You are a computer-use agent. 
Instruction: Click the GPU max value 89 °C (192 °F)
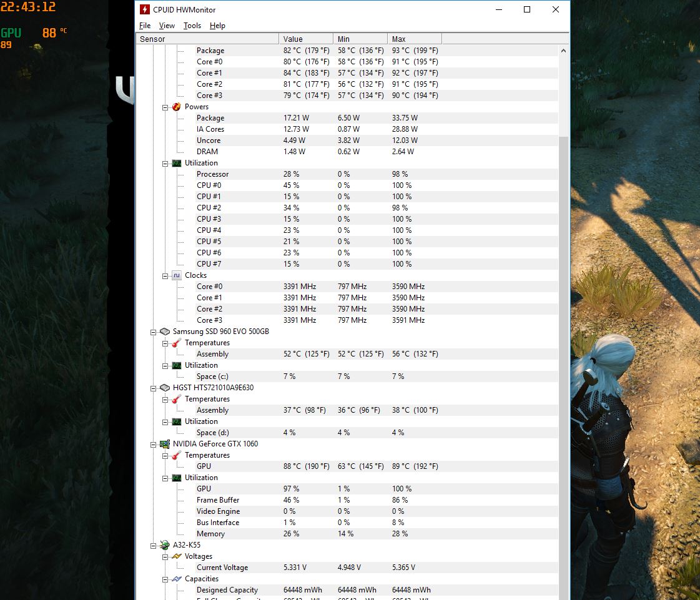tap(415, 466)
